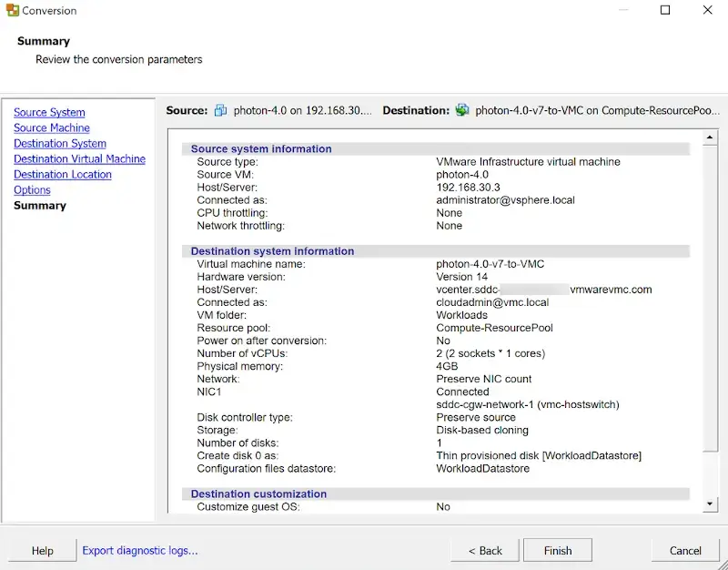Click Thin provisioned disk value
728x570 pixels.
coord(539,455)
